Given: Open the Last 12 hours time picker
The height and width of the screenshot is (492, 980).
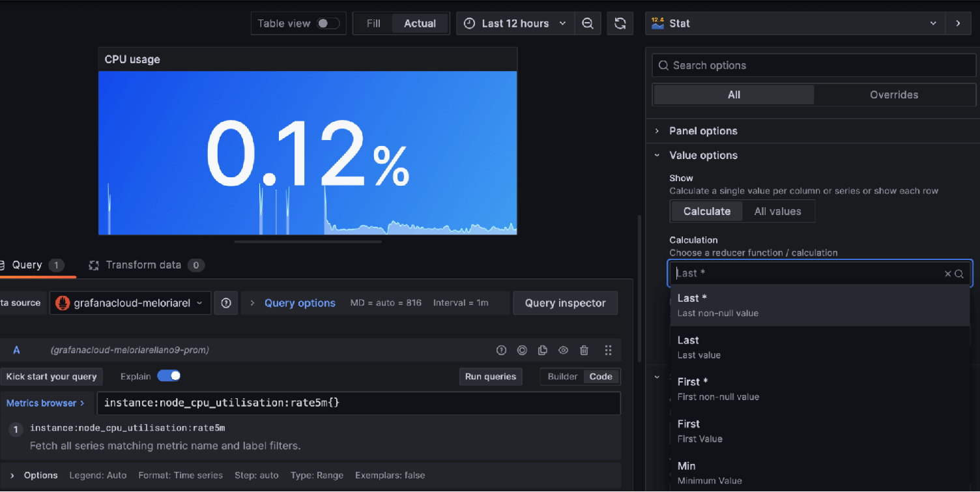Looking at the screenshot, I should click(515, 23).
